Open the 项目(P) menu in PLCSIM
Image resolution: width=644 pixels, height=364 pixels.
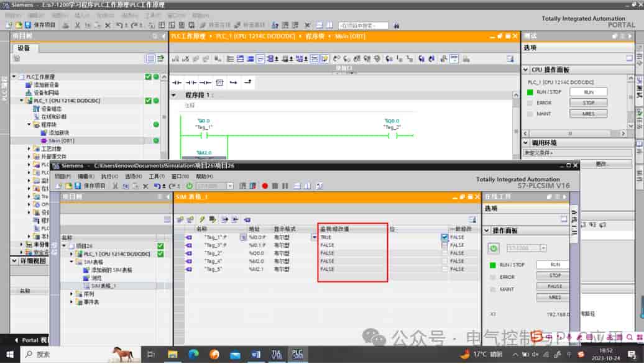click(x=62, y=176)
